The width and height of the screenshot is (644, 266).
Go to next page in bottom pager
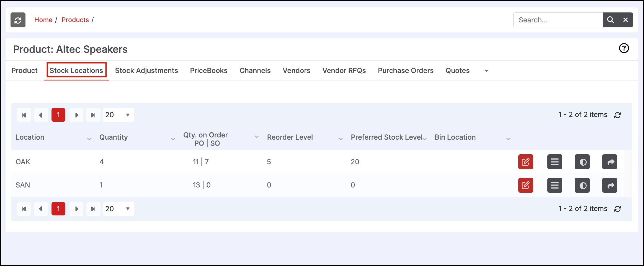pyautogui.click(x=76, y=209)
